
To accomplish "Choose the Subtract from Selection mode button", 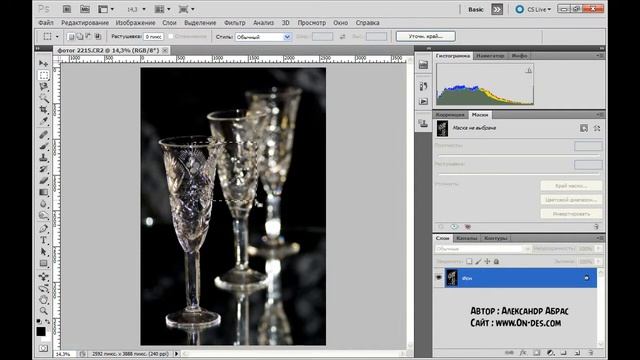I will click(89, 37).
